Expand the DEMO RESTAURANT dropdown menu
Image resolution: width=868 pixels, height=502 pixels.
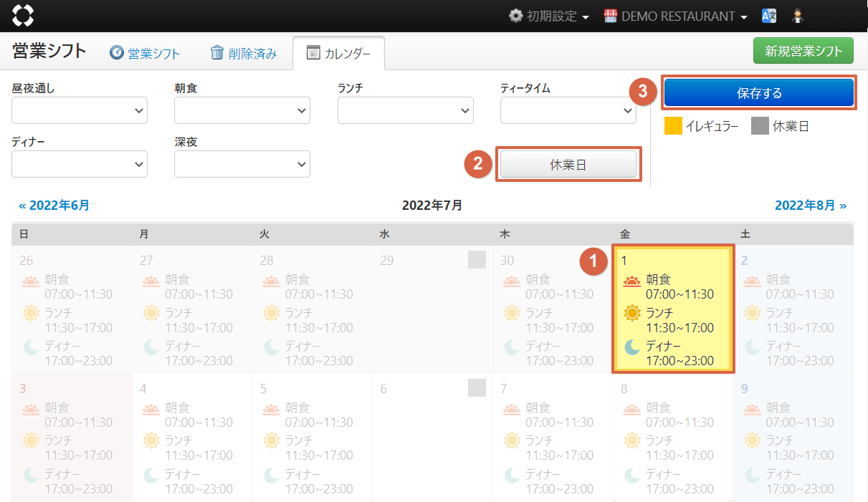click(x=676, y=16)
